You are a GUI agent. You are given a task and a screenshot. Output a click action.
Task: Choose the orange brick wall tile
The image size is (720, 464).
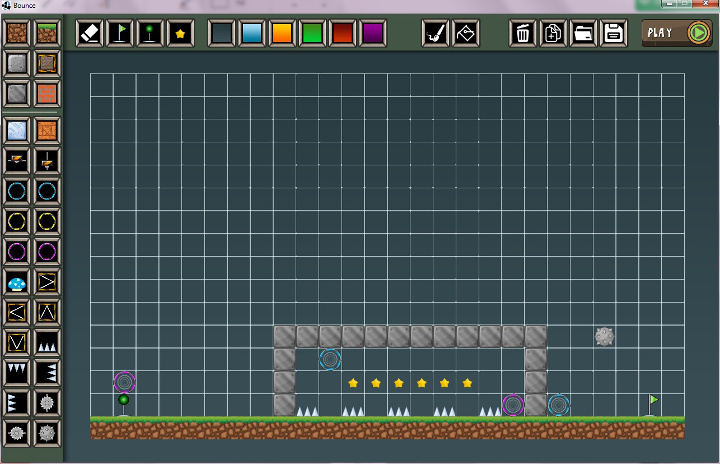coord(47,93)
